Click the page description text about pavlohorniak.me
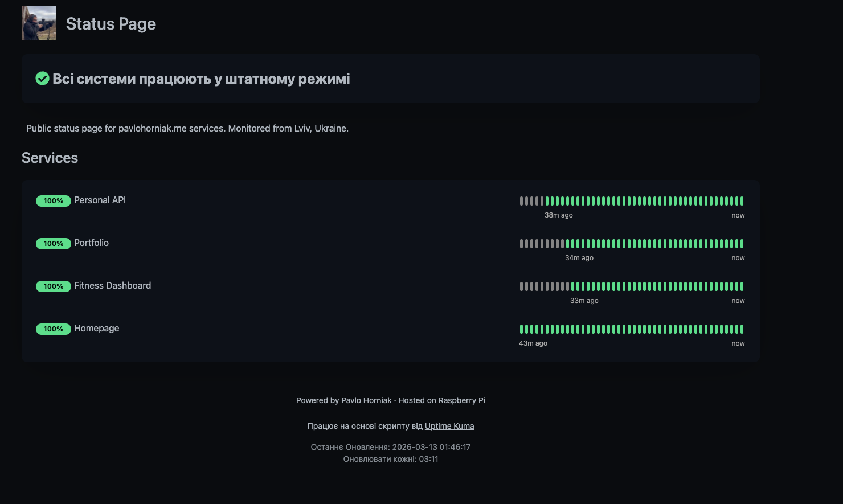The image size is (843, 504). click(x=187, y=128)
